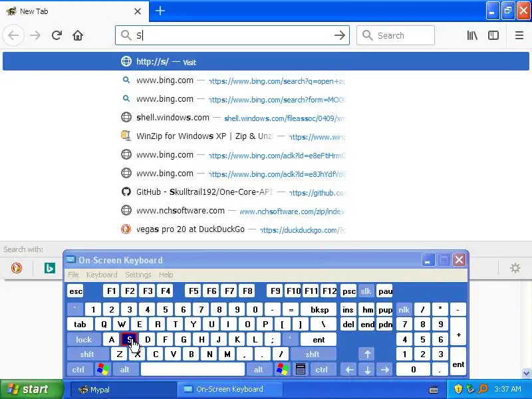Image resolution: width=532 pixels, height=399 pixels.
Task: Click in the address bar field
Action: (231, 35)
